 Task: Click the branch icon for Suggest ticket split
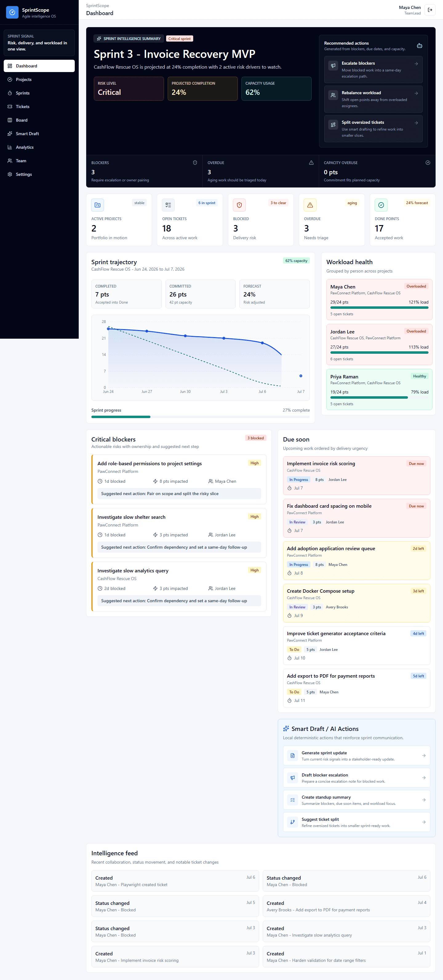point(293,822)
